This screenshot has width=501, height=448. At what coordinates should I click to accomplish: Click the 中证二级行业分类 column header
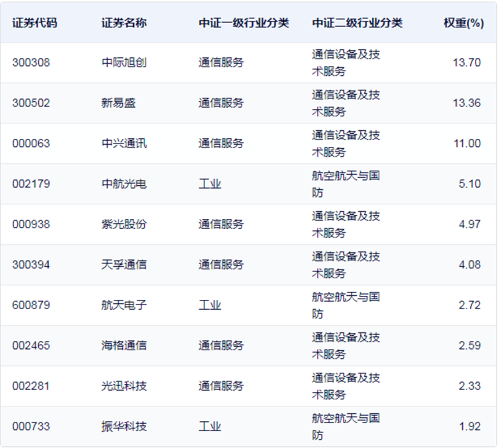[357, 23]
